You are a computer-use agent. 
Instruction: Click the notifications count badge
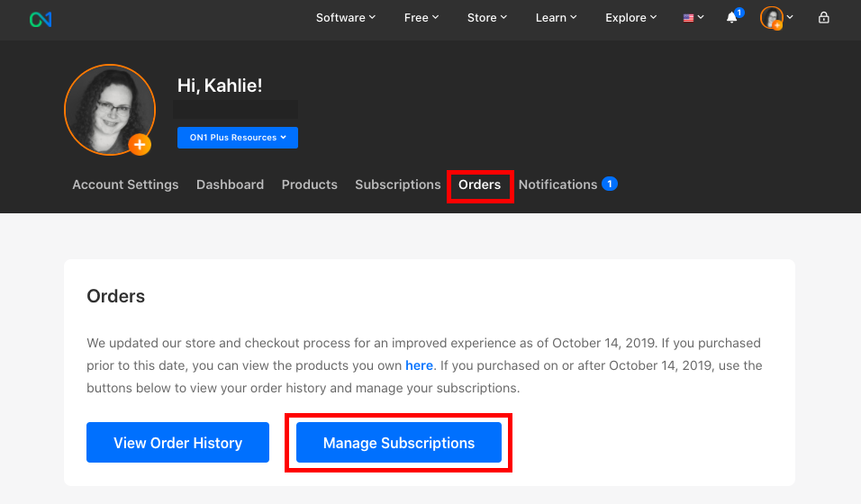[x=610, y=184]
